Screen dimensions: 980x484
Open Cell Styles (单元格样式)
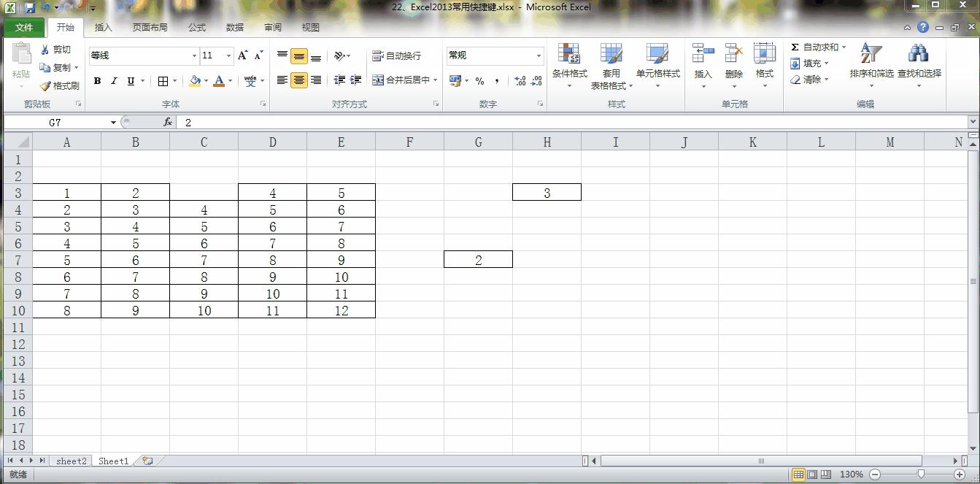tap(657, 66)
